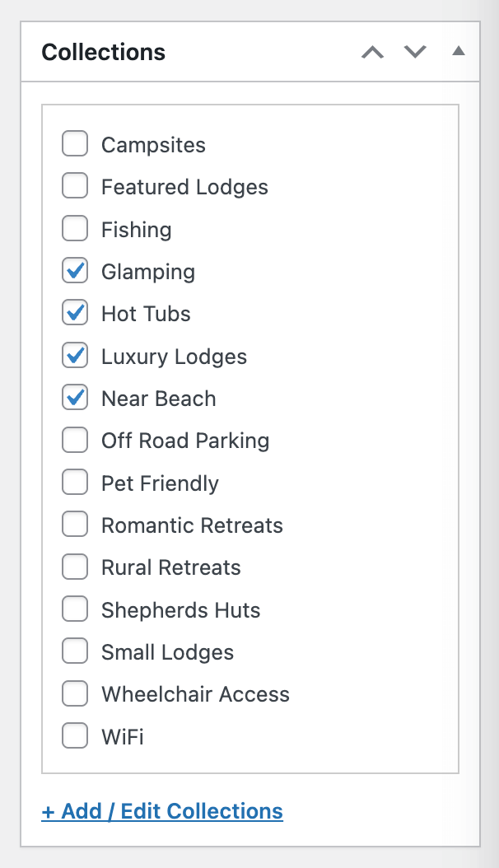Screen dimensions: 499x868
Task: Check the Small Lodges collection
Action: pos(75,652)
